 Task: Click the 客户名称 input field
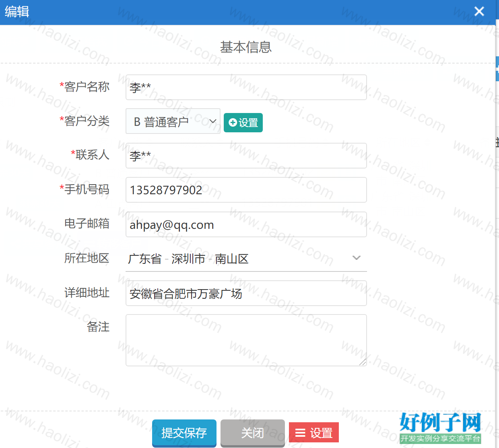(x=246, y=87)
